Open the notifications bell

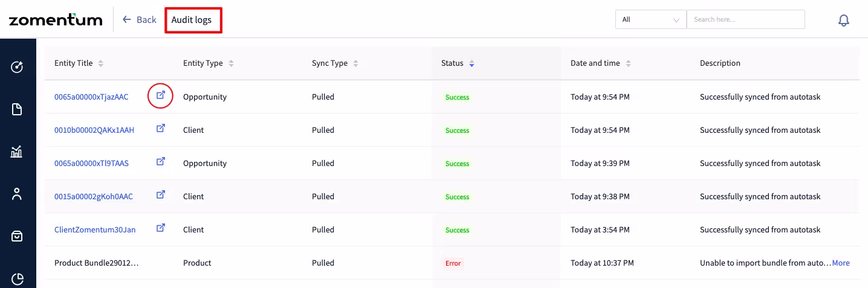coord(844,20)
